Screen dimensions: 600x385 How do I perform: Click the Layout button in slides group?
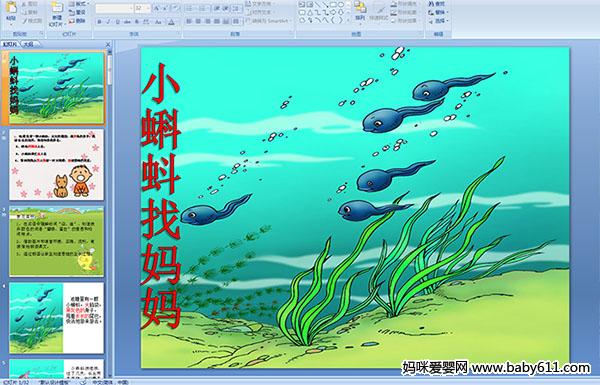click(x=78, y=4)
